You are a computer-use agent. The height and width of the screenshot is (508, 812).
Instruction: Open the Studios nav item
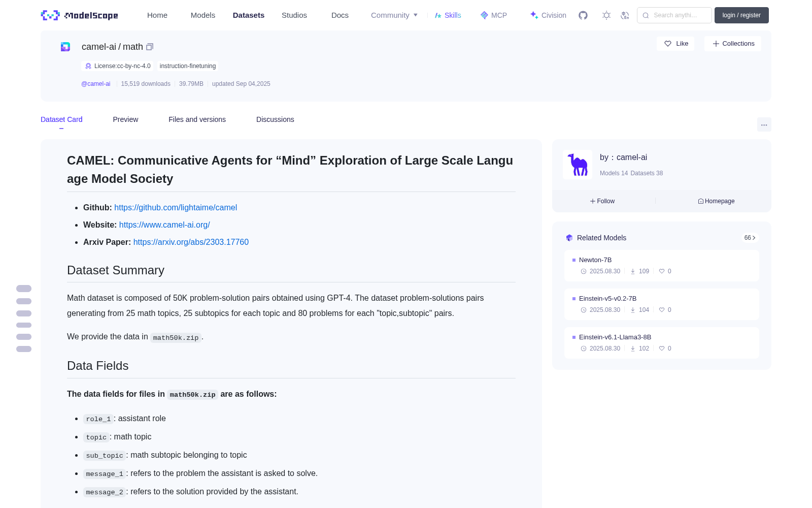[294, 15]
